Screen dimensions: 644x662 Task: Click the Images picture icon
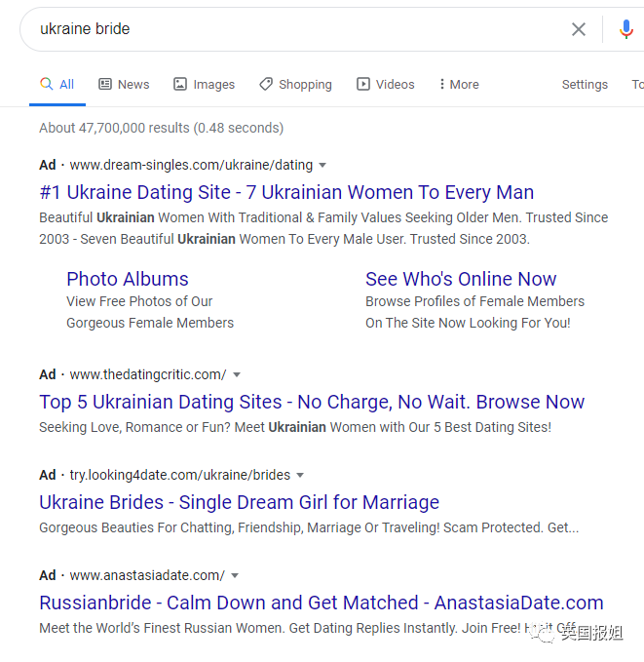(x=180, y=84)
